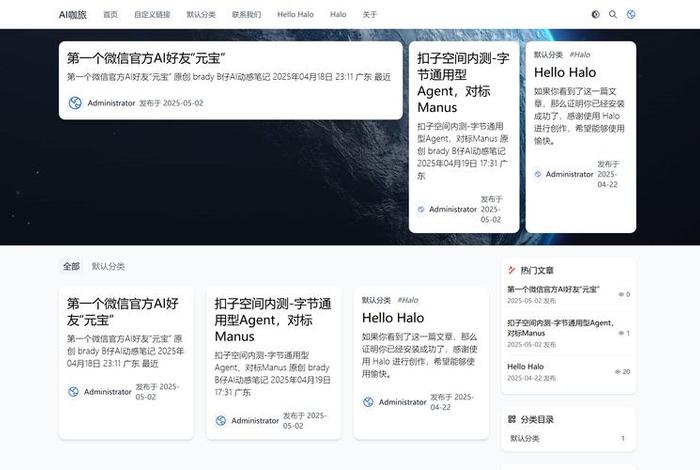Click the 分类目录 grid icon
This screenshot has height=470, width=700.
click(x=512, y=419)
